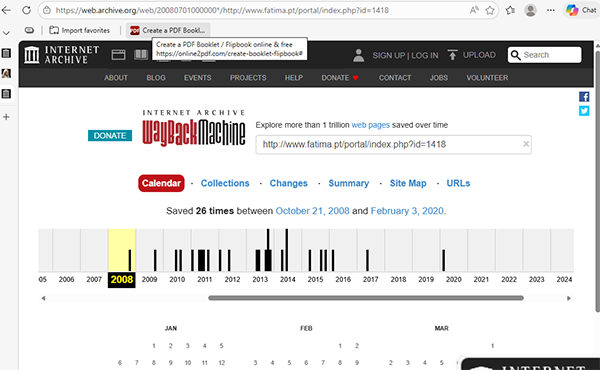Open February 3, 2020 capture link

tap(407, 211)
